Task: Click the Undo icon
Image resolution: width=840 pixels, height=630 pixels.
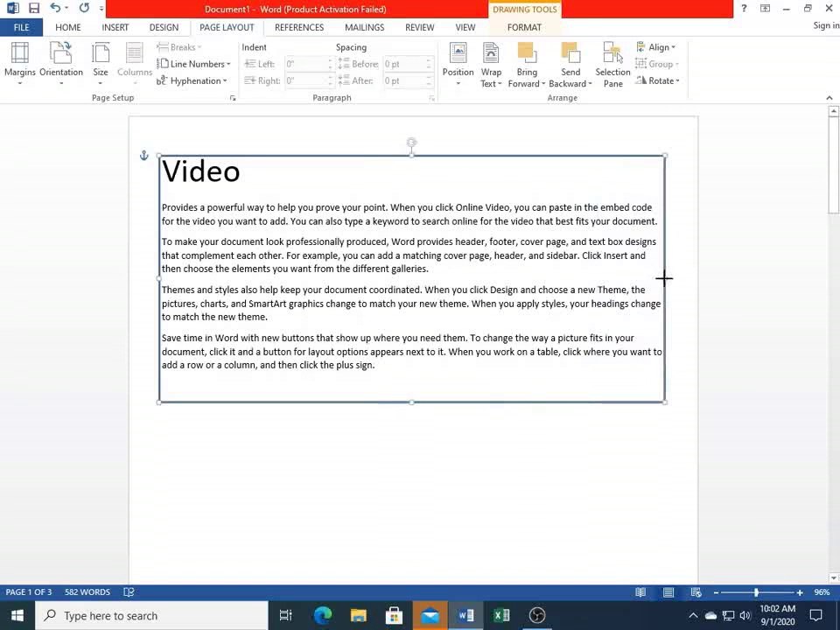Action: click(55, 8)
